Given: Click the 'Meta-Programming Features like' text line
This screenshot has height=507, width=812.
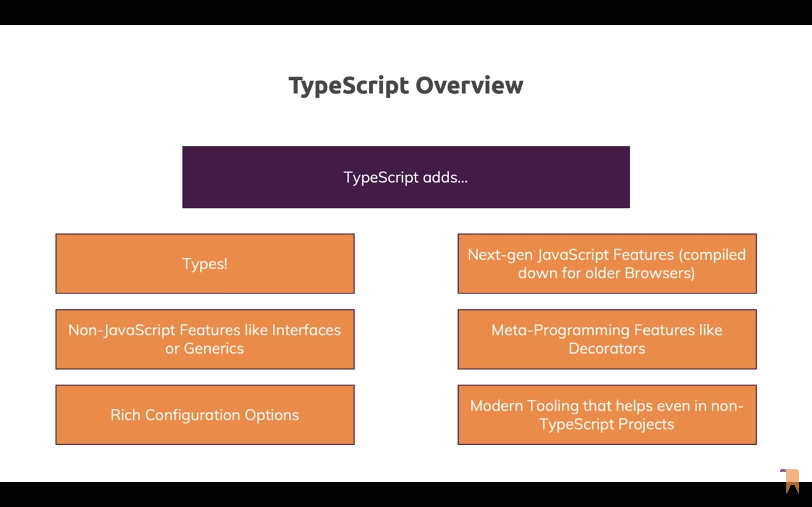Looking at the screenshot, I should click(x=607, y=330).
